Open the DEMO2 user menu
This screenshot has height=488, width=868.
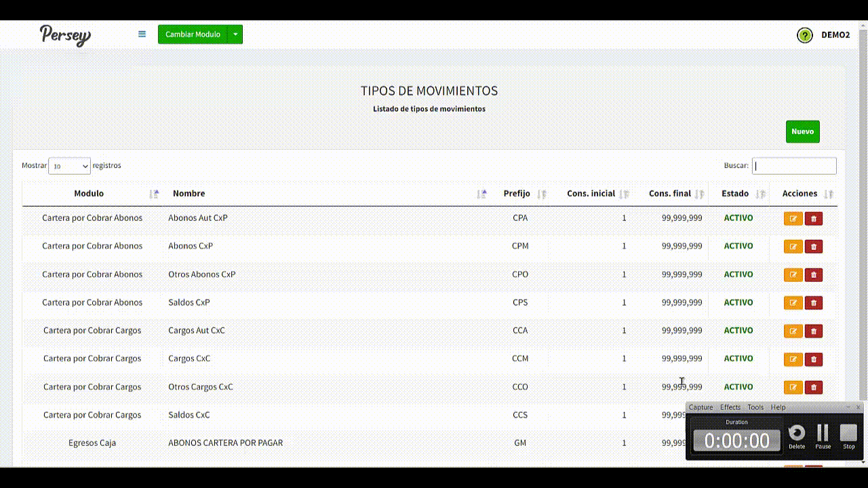point(835,35)
